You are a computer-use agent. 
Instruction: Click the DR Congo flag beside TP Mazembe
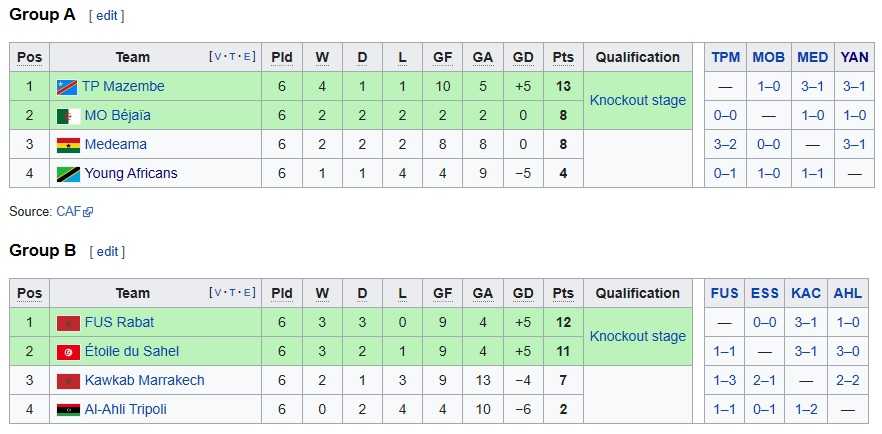tap(67, 87)
